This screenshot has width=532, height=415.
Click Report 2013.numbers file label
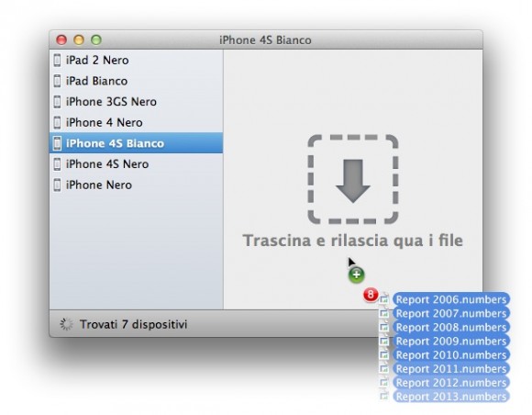pyautogui.click(x=451, y=397)
